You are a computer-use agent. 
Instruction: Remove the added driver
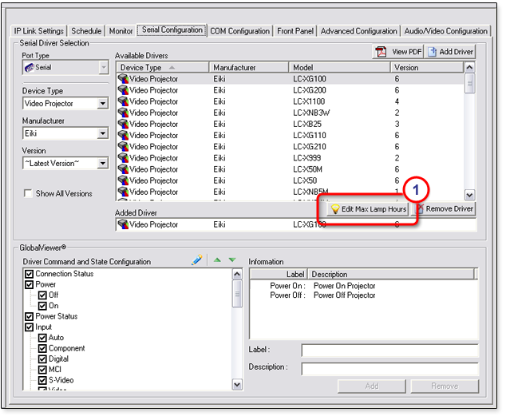pos(444,208)
